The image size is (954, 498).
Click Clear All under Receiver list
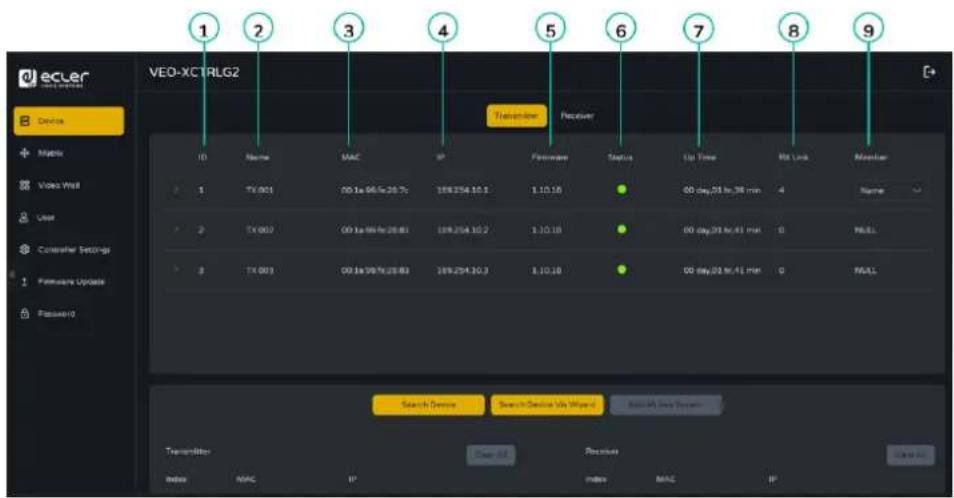[x=910, y=455]
